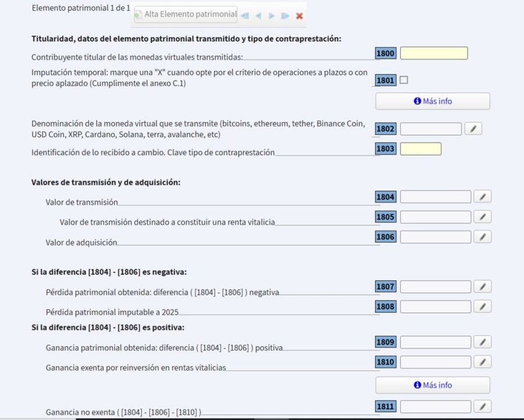Click the Alta Elemento patrimonial button
Viewport: 524px width, 420px height.
(185, 15)
